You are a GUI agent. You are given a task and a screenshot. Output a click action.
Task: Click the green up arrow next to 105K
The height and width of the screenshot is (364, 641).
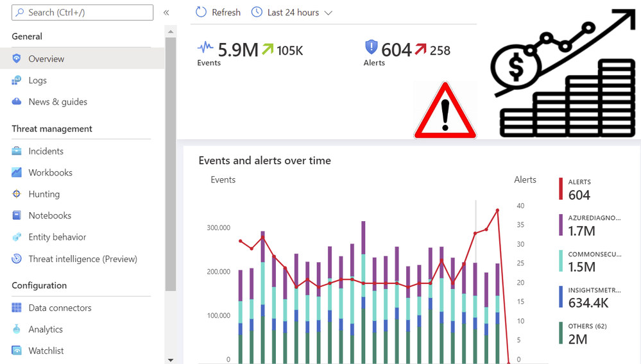(268, 49)
